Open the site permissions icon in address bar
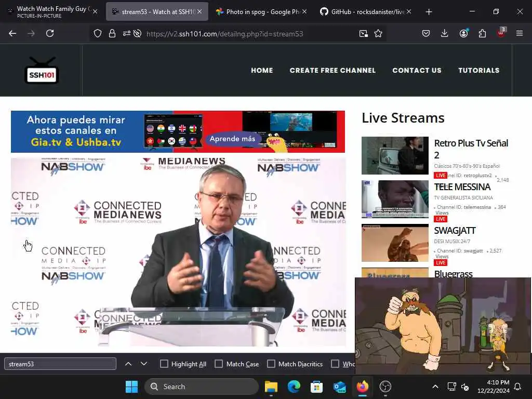This screenshot has height=399, width=532. pos(127,33)
